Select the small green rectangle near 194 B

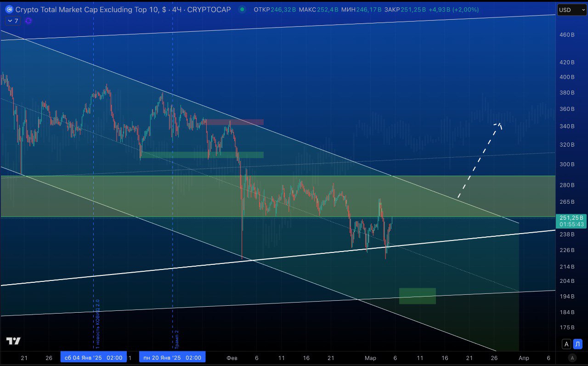(417, 296)
